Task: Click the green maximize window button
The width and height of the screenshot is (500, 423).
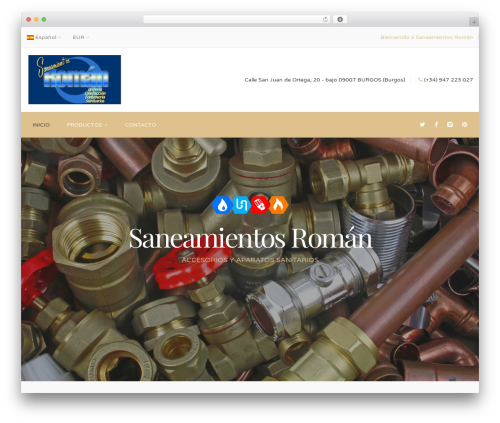Action: [x=44, y=19]
